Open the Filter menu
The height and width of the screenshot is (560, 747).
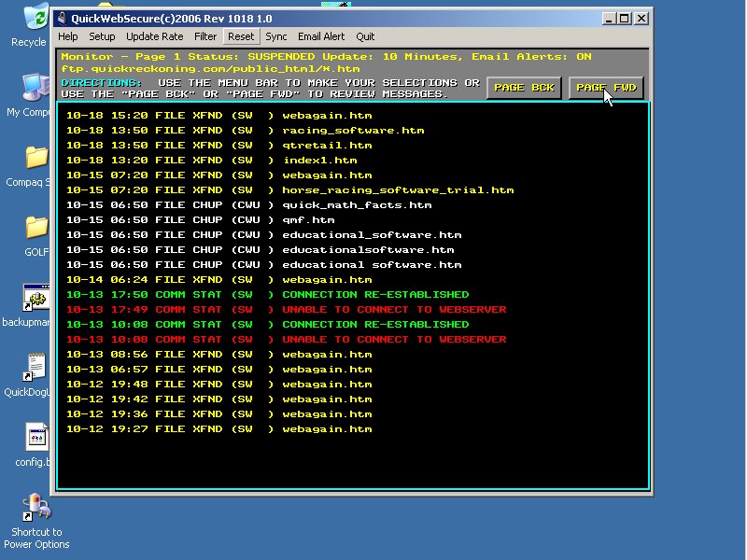205,36
